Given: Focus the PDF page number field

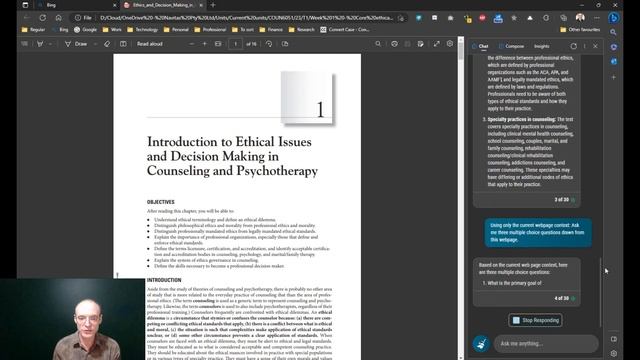Looking at the screenshot, I should point(236,44).
